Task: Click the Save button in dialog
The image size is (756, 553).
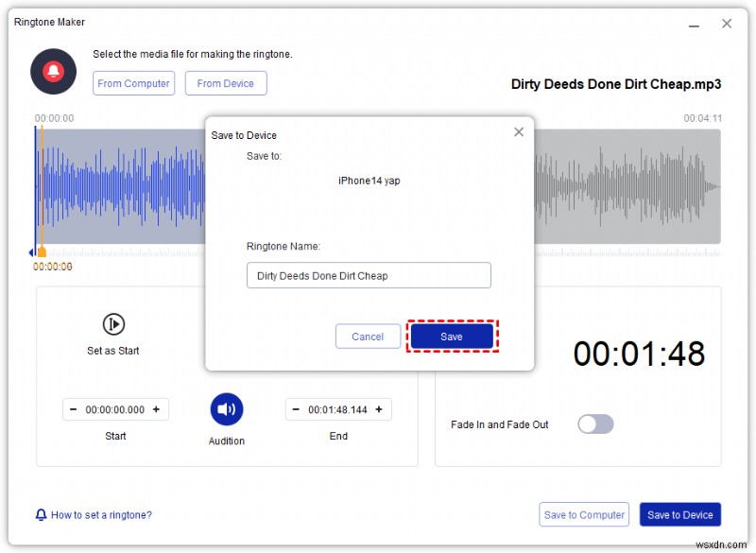Action: [452, 337]
